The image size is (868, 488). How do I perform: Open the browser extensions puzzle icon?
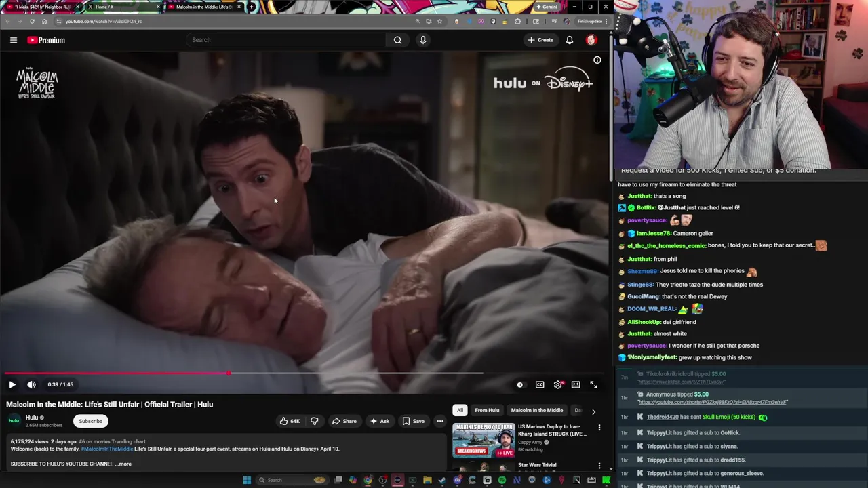[x=518, y=21]
